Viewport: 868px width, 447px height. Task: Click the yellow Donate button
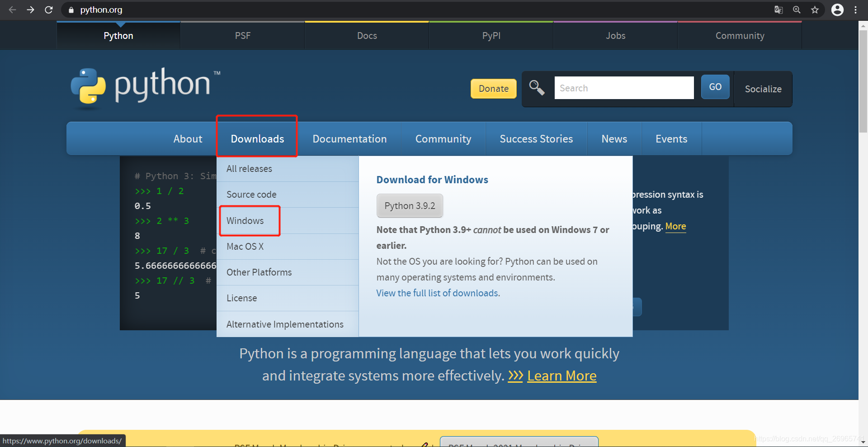click(x=494, y=89)
